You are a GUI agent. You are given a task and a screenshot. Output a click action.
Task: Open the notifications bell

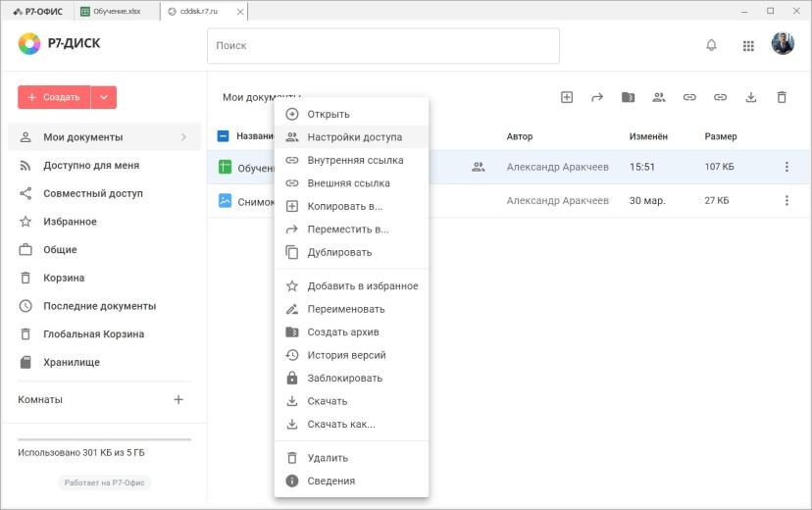click(x=712, y=45)
